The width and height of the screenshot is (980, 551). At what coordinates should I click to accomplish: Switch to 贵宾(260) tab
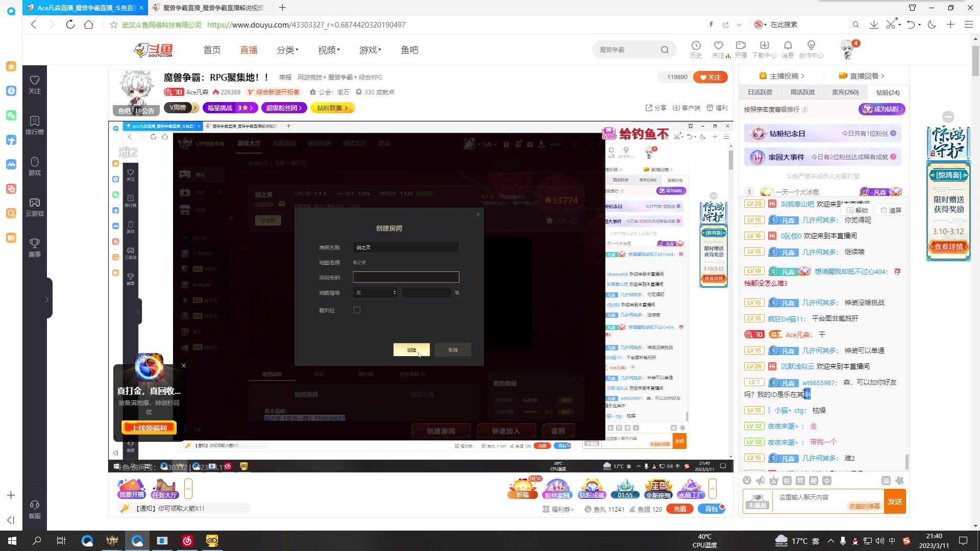[845, 92]
